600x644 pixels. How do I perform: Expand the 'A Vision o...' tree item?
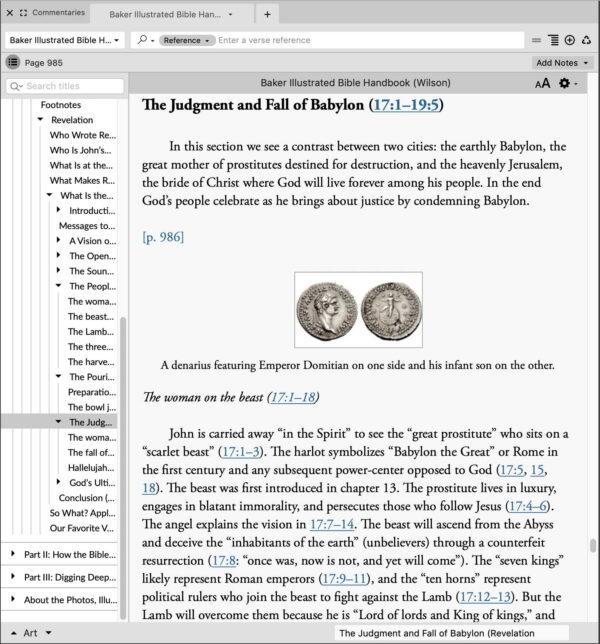[58, 240]
